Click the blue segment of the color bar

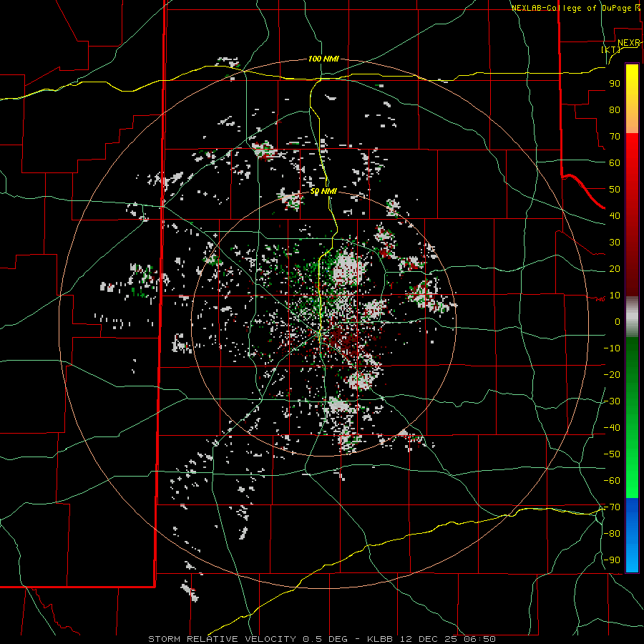point(632,535)
